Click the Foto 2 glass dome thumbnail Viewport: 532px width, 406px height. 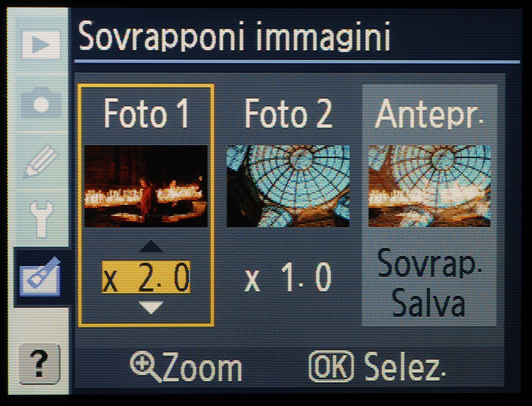coord(288,186)
